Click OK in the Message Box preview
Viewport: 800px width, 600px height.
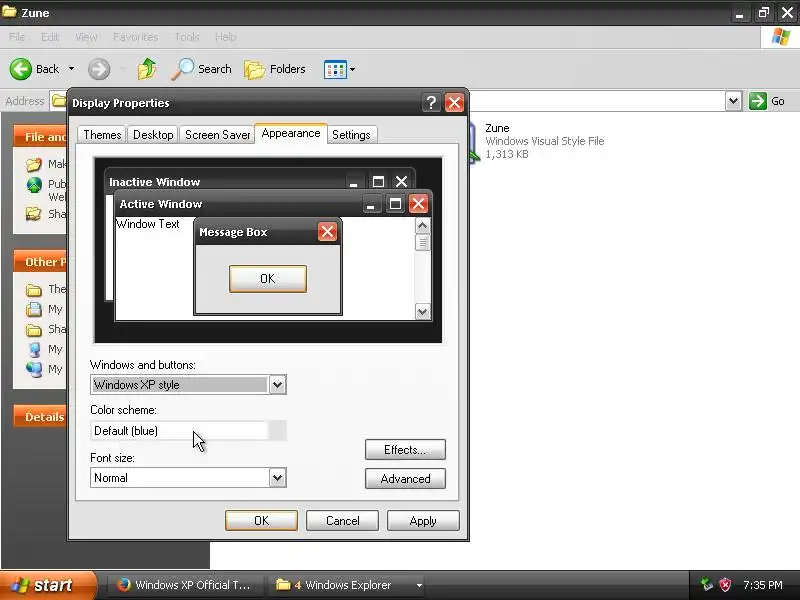[x=268, y=279]
